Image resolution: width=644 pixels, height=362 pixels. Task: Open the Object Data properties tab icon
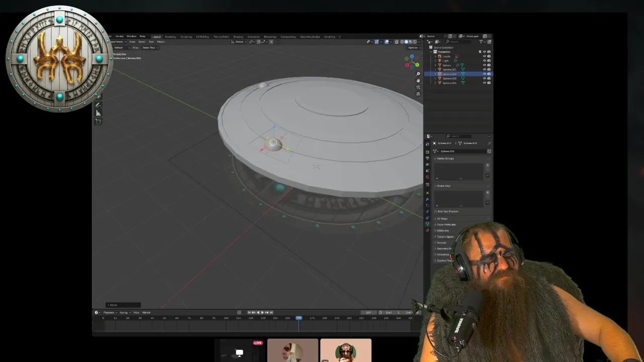pos(428,224)
